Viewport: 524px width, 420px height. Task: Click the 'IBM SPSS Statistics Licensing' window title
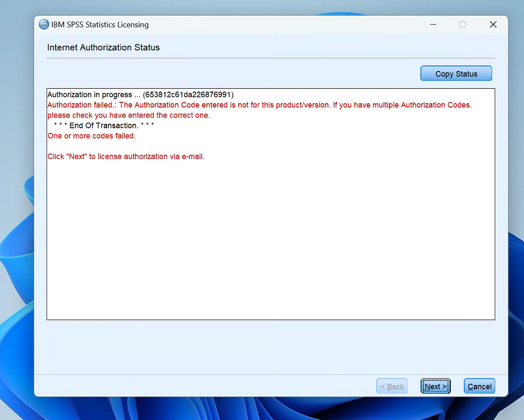[x=100, y=25]
